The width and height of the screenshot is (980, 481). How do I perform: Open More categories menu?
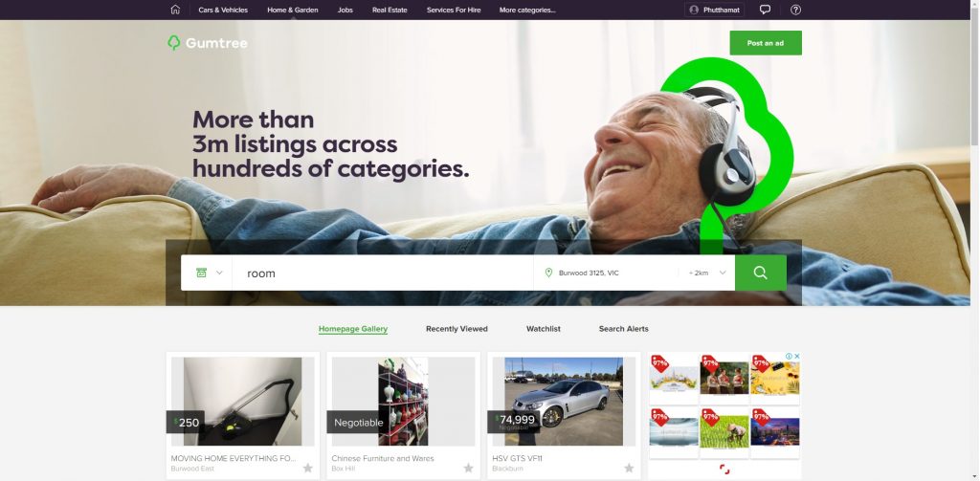tap(527, 10)
